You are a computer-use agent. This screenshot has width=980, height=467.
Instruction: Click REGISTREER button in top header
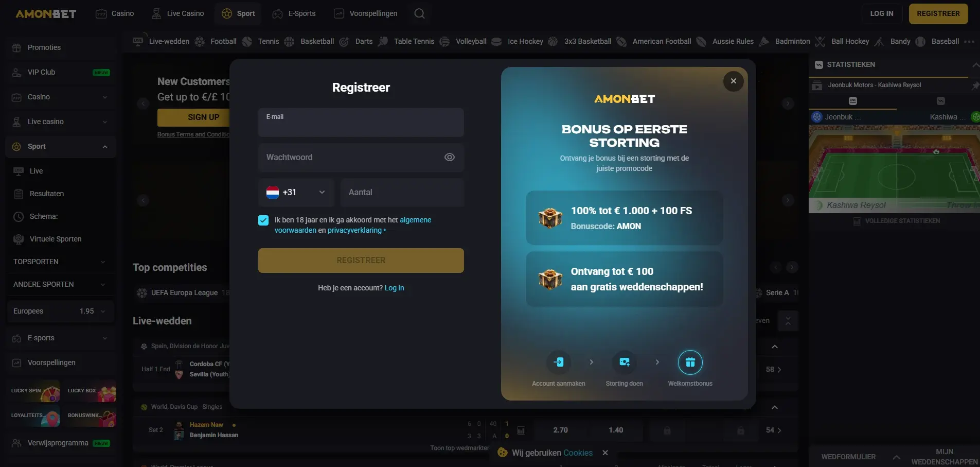pos(938,13)
